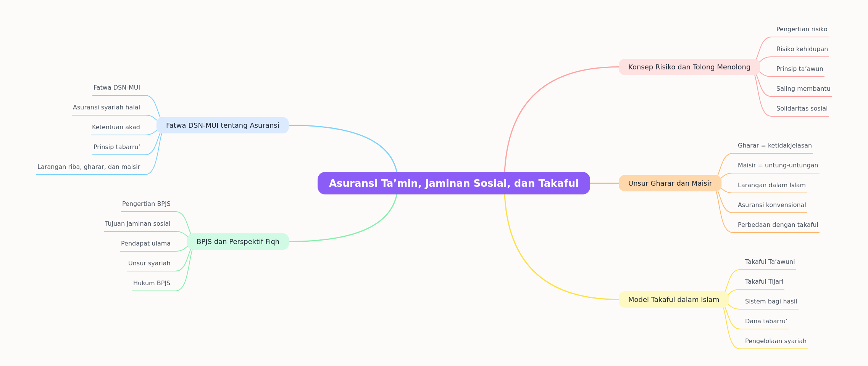Select the Prinsip ta'awun item

pyautogui.click(x=800, y=69)
